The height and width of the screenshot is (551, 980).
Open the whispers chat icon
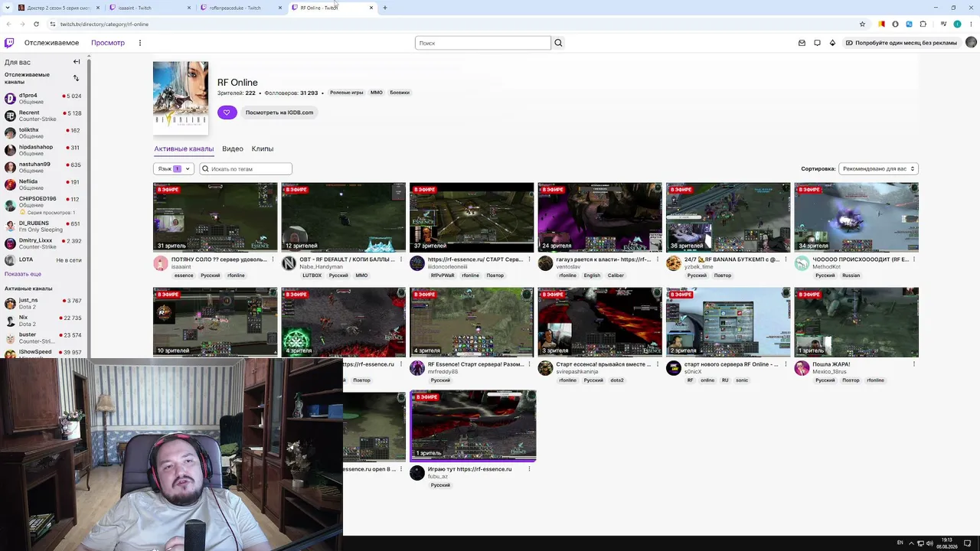coord(817,43)
